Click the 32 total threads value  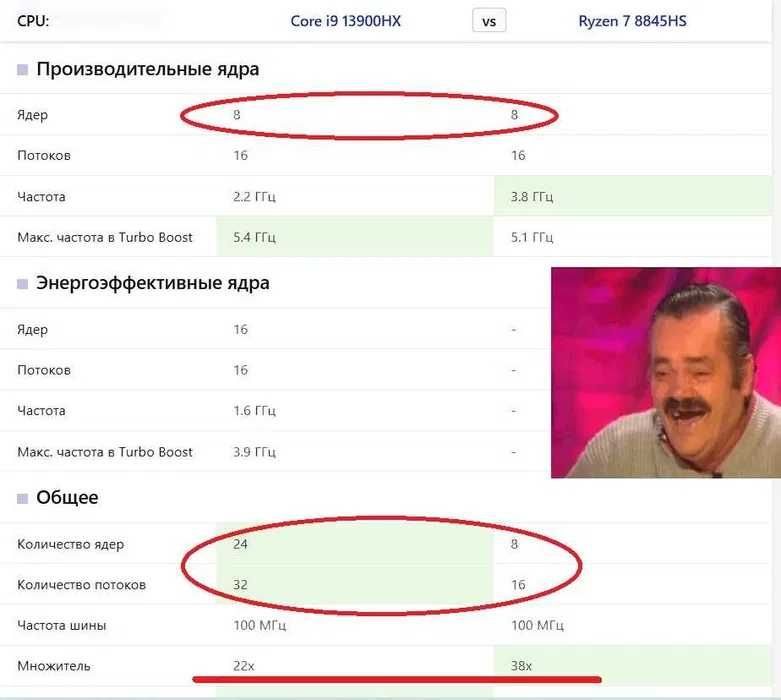tap(240, 584)
